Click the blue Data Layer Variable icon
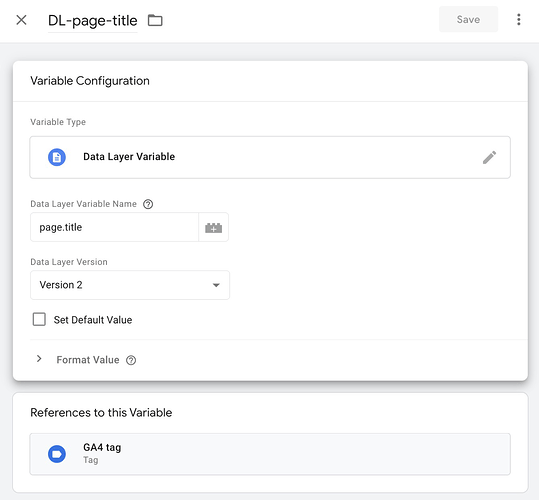This screenshot has width=539, height=500. [57, 157]
